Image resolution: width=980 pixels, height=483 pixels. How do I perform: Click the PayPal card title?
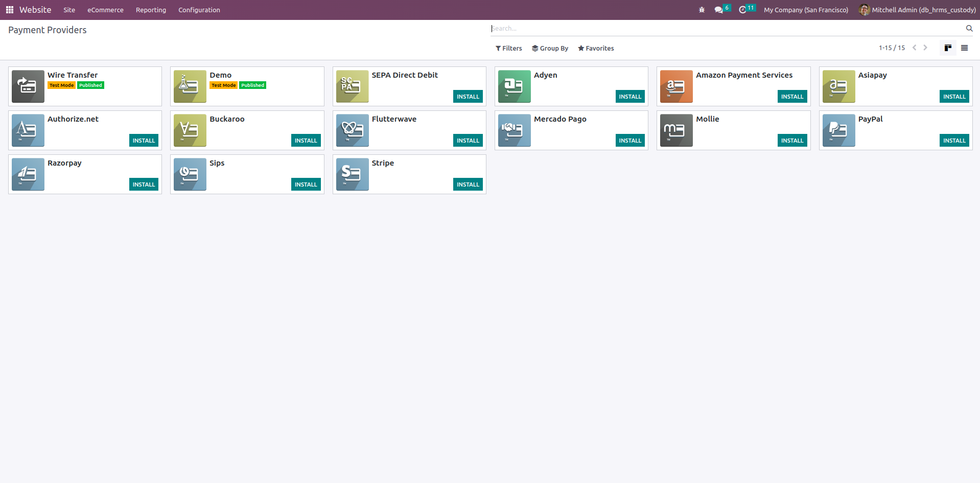click(x=871, y=119)
